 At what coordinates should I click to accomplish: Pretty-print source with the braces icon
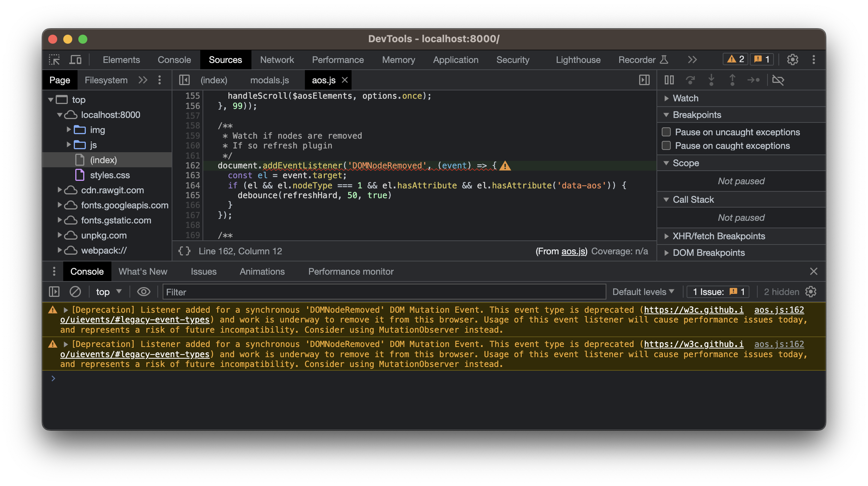[x=184, y=251]
